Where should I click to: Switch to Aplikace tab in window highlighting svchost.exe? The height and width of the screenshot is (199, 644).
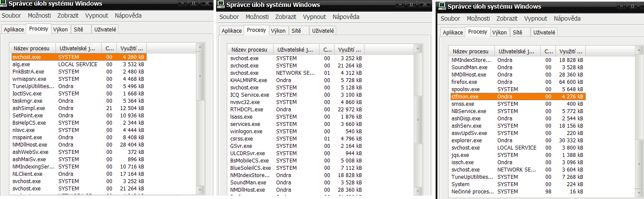point(14,29)
